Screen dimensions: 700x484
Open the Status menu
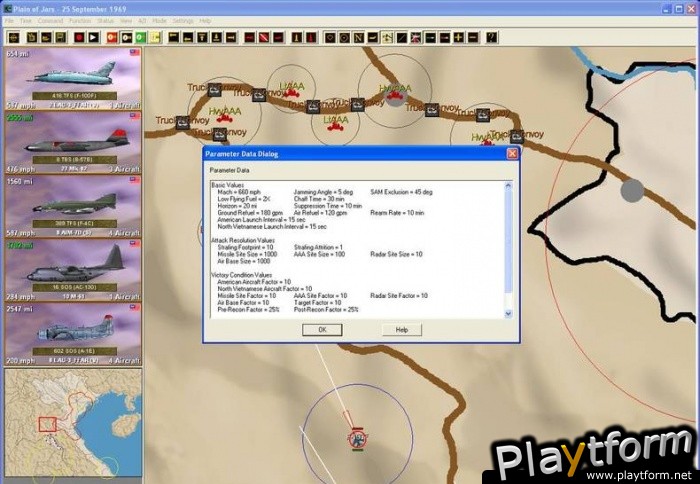(105, 21)
